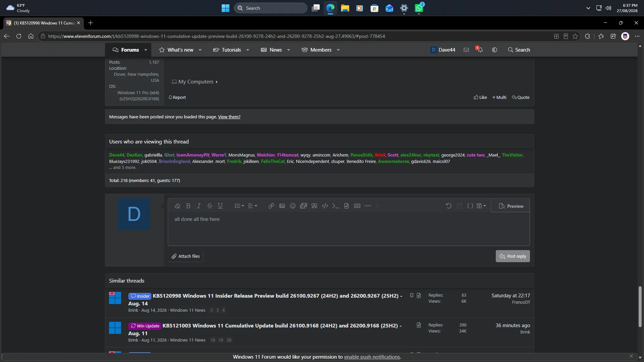The height and width of the screenshot is (362, 644).
Task: Open the Edge favorites list icon
Action: point(601,36)
